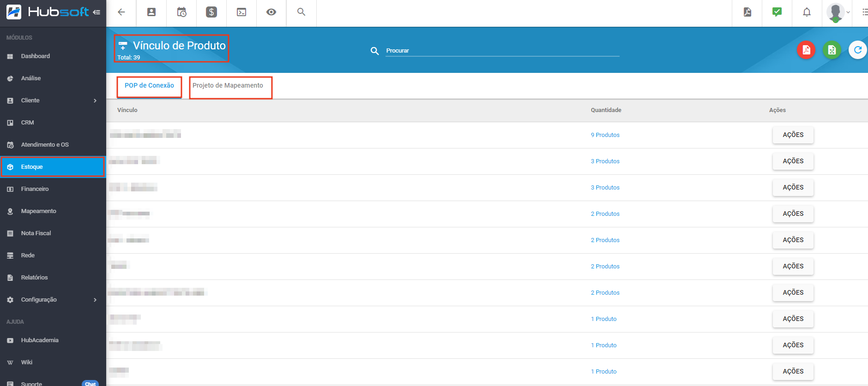The width and height of the screenshot is (868, 386).
Task: Open the Financeiro module
Action: pyautogui.click(x=53, y=189)
